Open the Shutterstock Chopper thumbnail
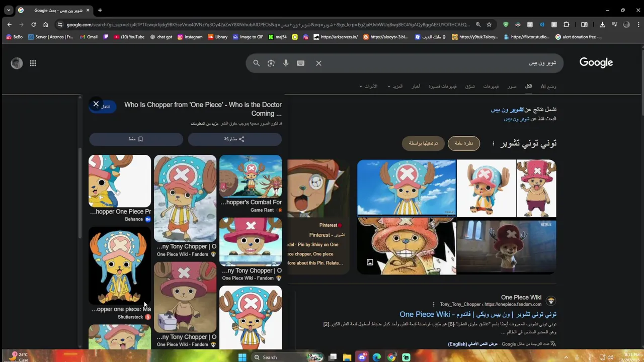The image size is (644, 362). click(x=120, y=265)
